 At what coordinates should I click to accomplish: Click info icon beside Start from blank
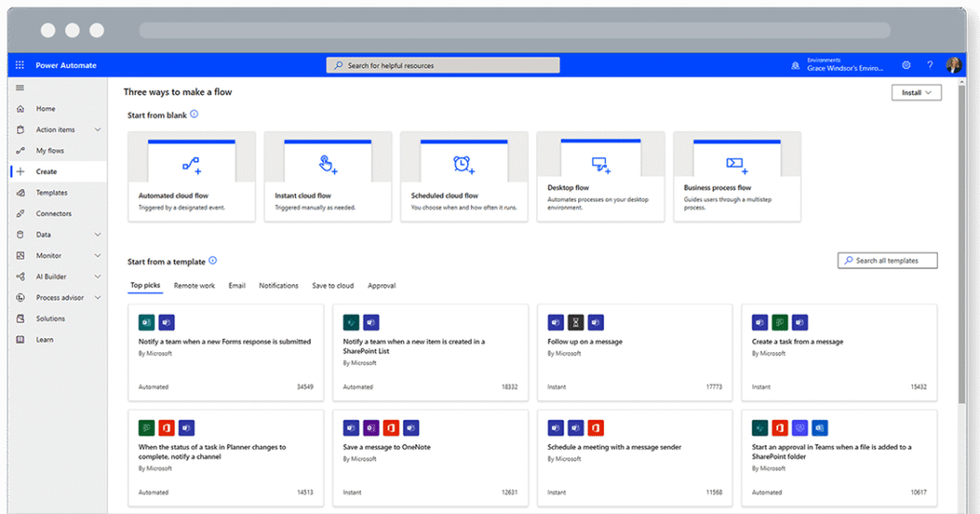(x=194, y=114)
